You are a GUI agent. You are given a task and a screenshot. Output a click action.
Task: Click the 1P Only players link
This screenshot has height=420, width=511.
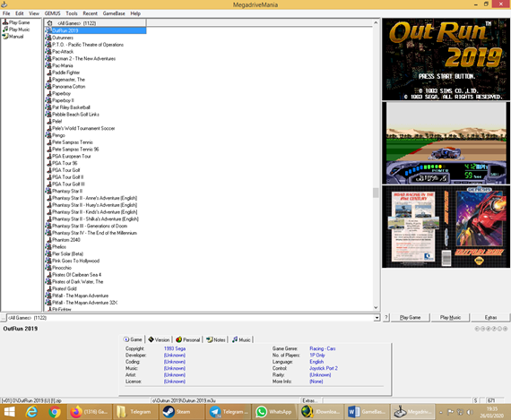pos(317,356)
